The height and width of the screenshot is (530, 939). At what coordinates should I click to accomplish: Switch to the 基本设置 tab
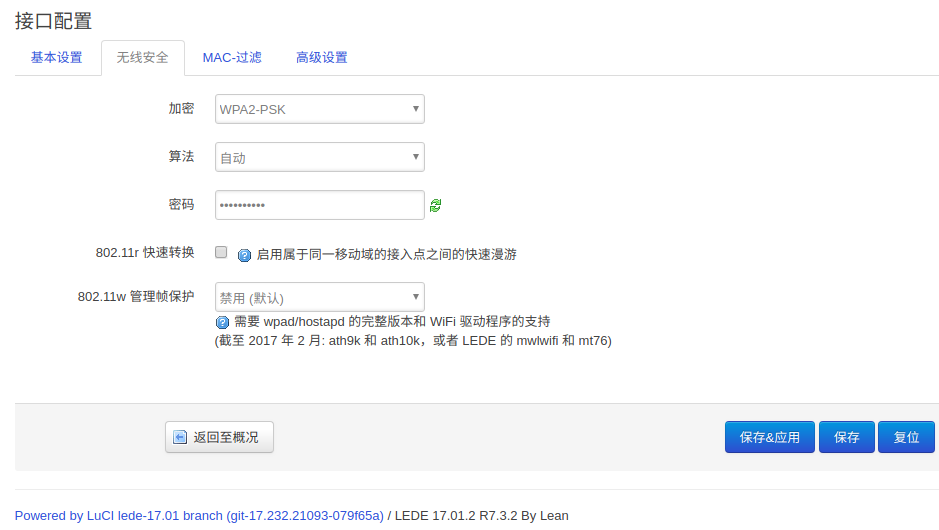click(57, 58)
